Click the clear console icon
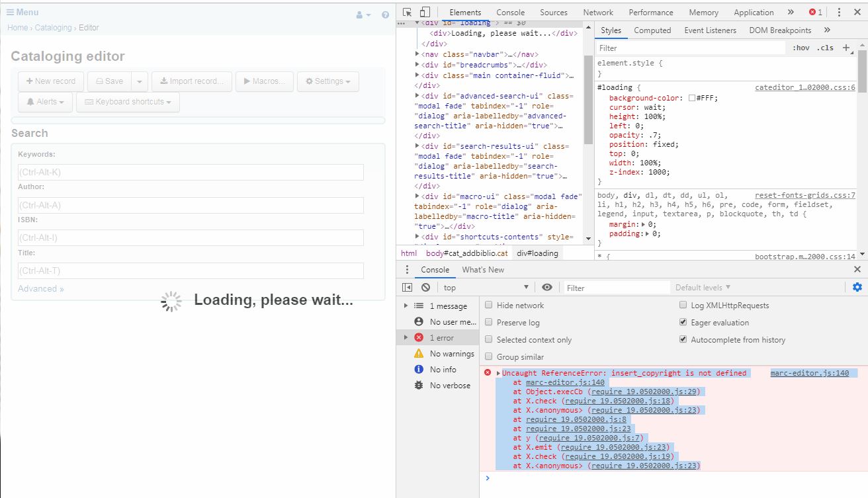The image size is (868, 498). pos(425,288)
